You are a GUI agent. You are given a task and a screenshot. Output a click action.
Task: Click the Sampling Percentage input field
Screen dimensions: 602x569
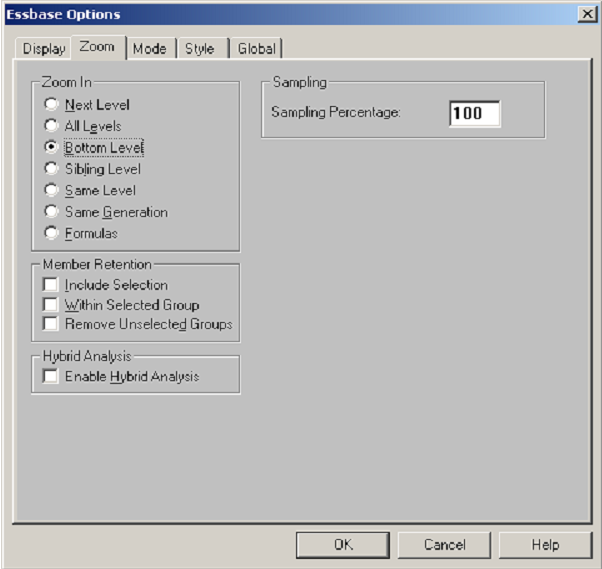point(475,113)
